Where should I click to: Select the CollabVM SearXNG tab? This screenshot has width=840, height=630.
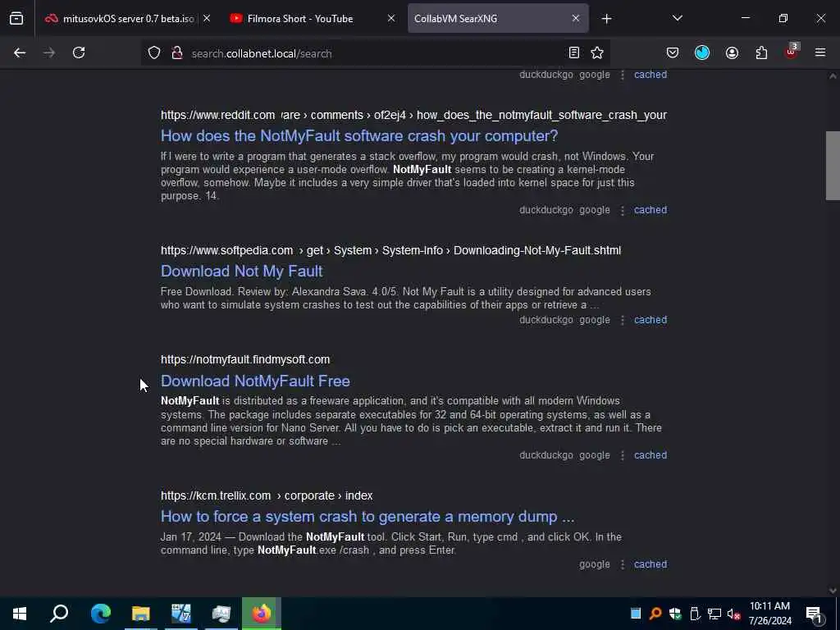click(455, 19)
